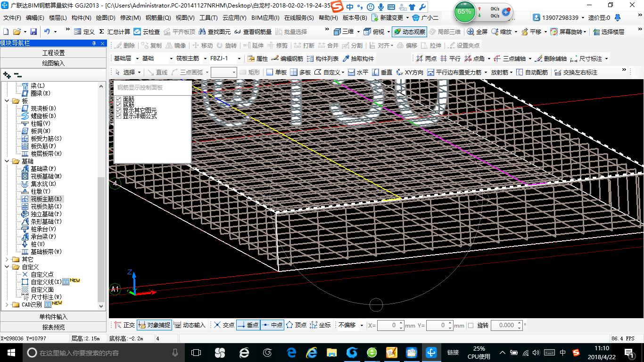Viewport: 644px width, 362px height.
Task: Toggle 中点 midpoint snap
Action: [x=272, y=325]
